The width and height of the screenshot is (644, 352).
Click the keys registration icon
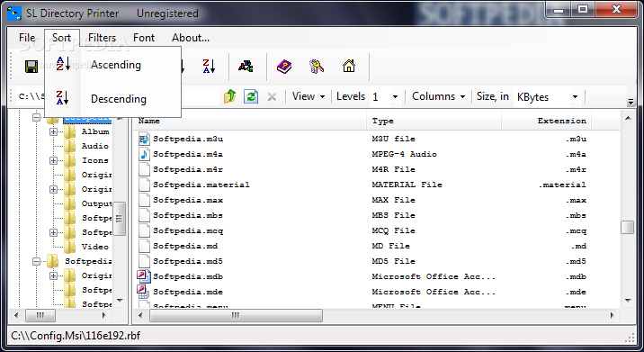coord(317,67)
